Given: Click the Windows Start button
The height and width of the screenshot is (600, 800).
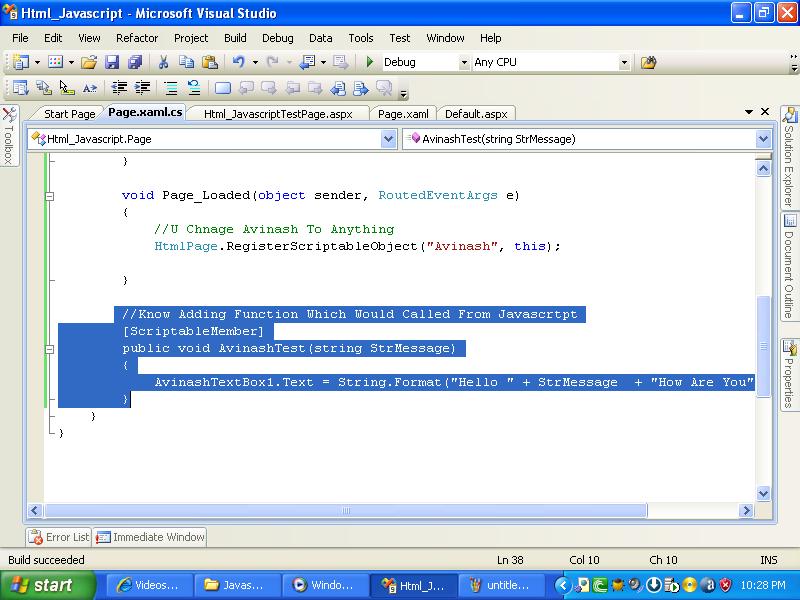Looking at the screenshot, I should 47,585.
